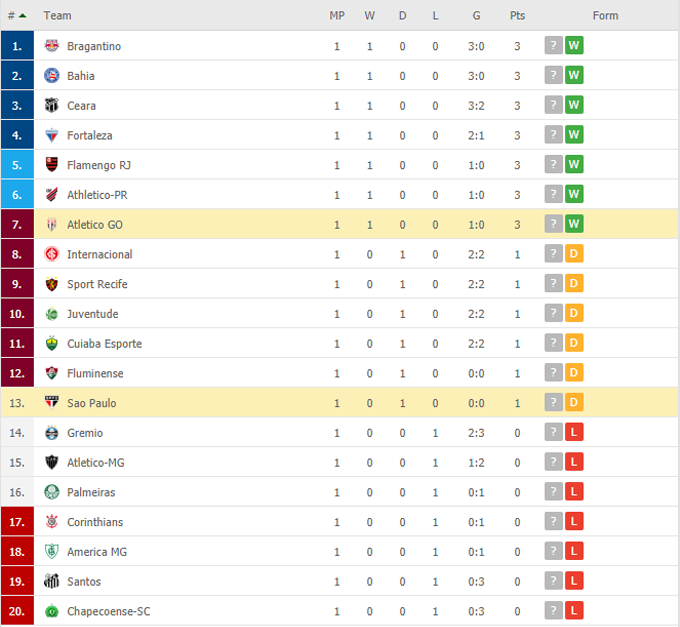This screenshot has width=680, height=627.
Task: Click the Bahia team logo
Action: 52,76
